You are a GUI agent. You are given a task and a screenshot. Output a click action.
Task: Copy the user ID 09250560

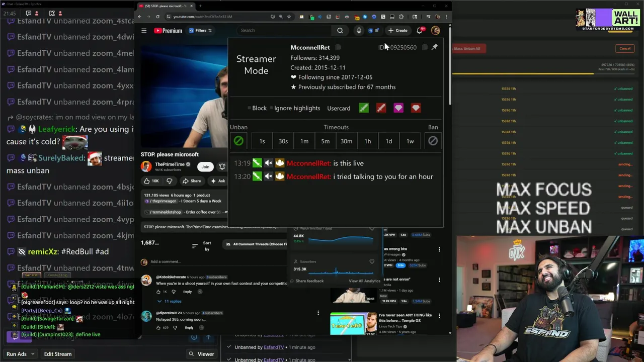[425, 47]
